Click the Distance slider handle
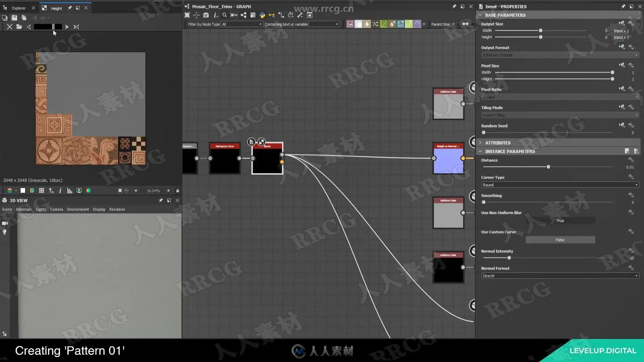Image resolution: width=644 pixels, height=362 pixels. coord(548,167)
